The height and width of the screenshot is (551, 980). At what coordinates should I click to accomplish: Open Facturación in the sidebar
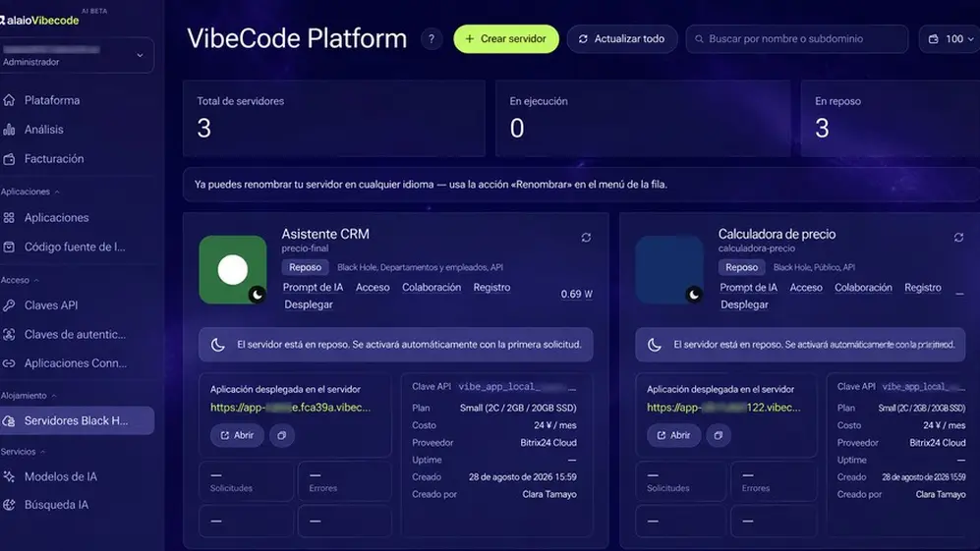point(54,159)
